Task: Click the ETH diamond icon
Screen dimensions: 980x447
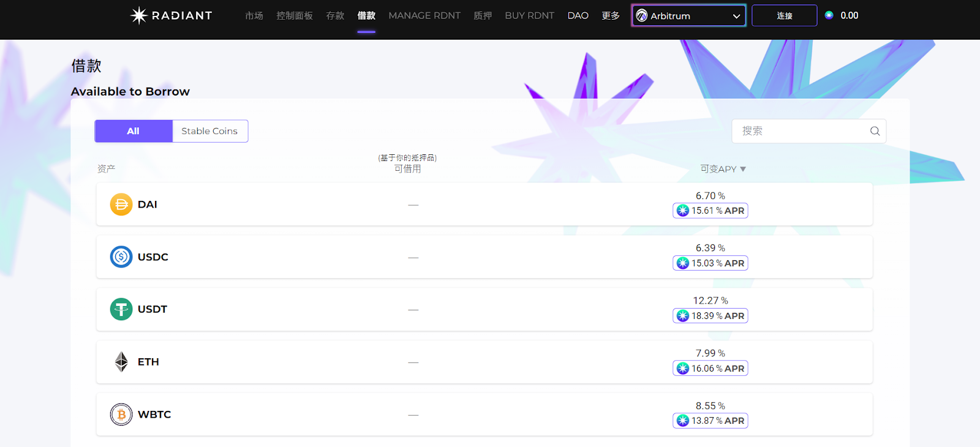Action: (x=121, y=362)
